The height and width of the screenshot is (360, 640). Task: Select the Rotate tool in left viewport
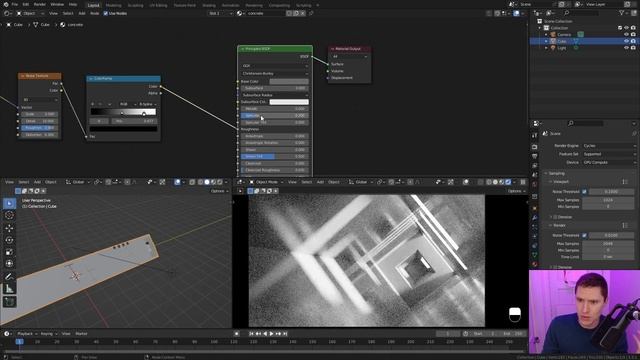[x=9, y=240]
